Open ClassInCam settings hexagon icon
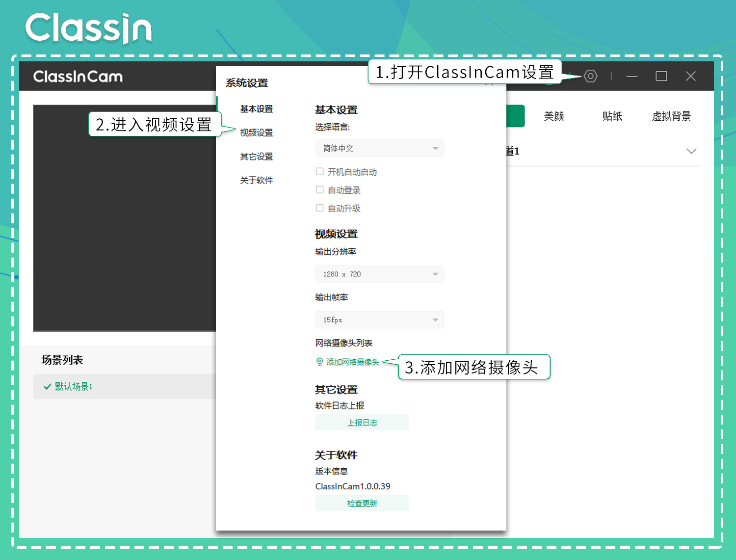The width and height of the screenshot is (736, 560). pos(591,76)
